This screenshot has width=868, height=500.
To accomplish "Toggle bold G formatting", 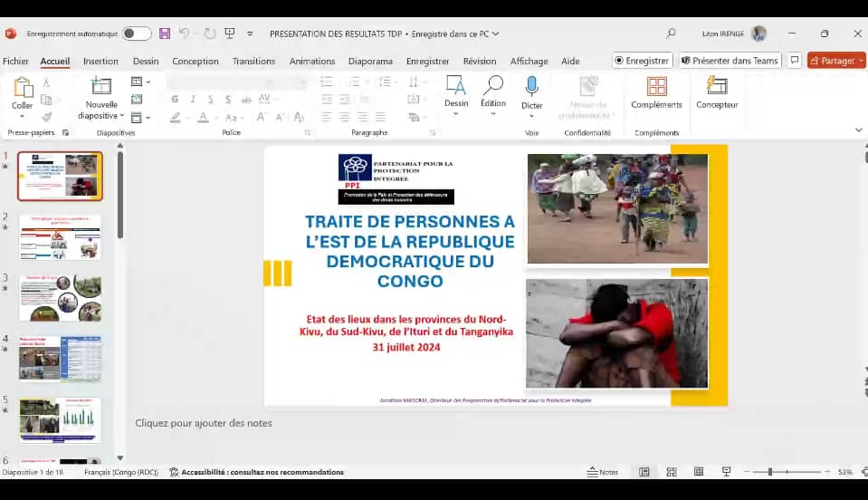I will coord(175,99).
